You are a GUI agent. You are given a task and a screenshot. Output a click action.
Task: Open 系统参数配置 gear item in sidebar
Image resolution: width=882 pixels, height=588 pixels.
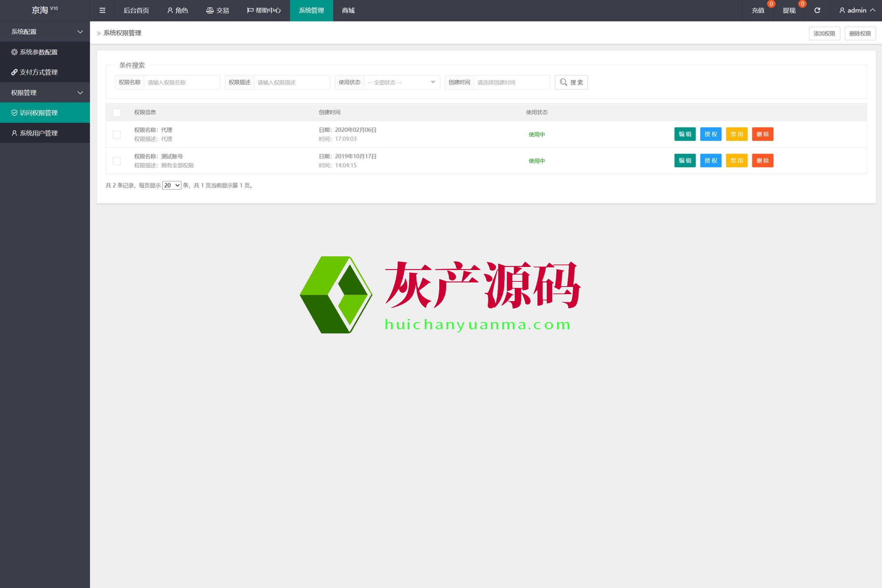pos(38,52)
